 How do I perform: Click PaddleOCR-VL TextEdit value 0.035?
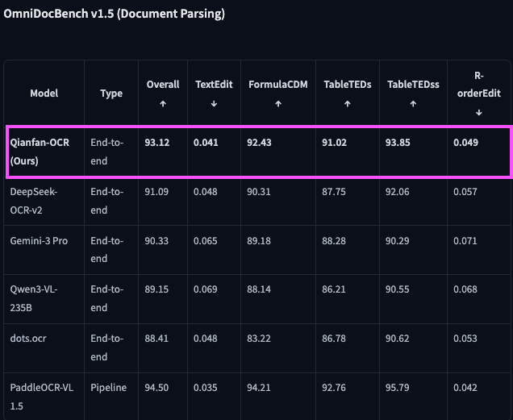pos(206,388)
